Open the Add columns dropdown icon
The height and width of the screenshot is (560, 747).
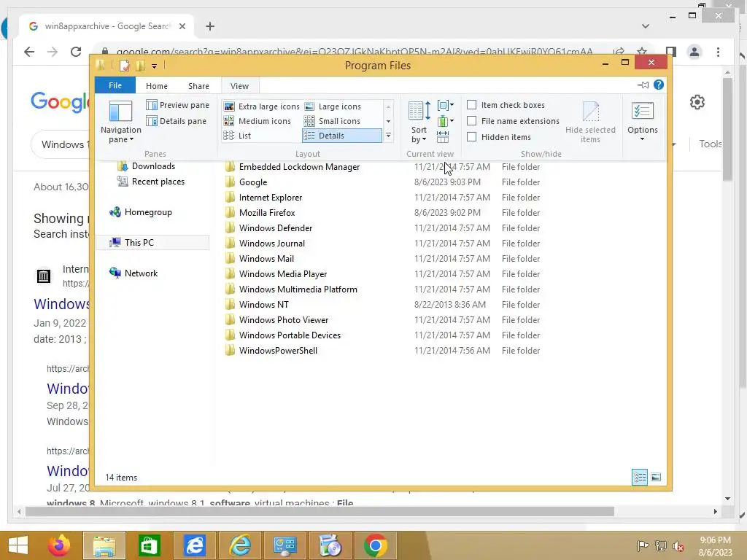click(446, 121)
